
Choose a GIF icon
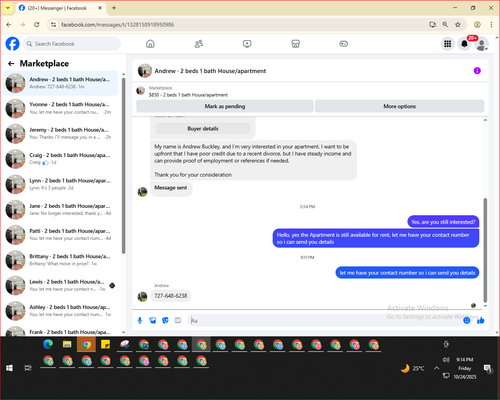click(178, 320)
